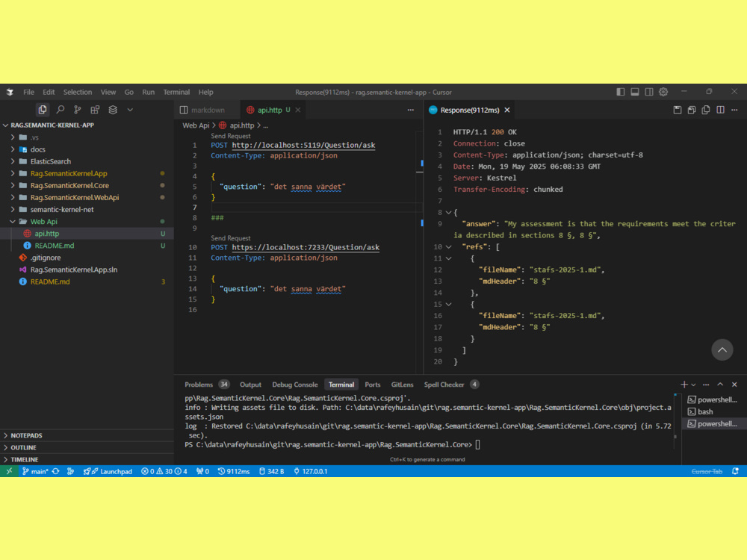Open Launchpad in status bar
Image resolution: width=747 pixels, height=560 pixels.
pos(108,471)
